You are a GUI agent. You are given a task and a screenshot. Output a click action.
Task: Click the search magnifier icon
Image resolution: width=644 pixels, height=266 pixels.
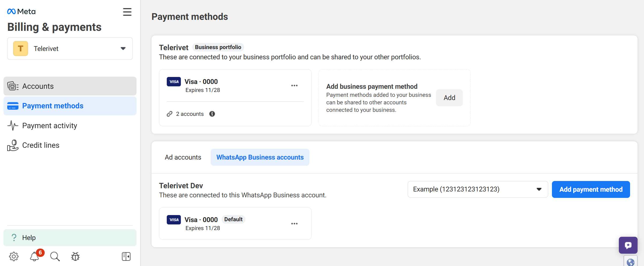(55, 257)
